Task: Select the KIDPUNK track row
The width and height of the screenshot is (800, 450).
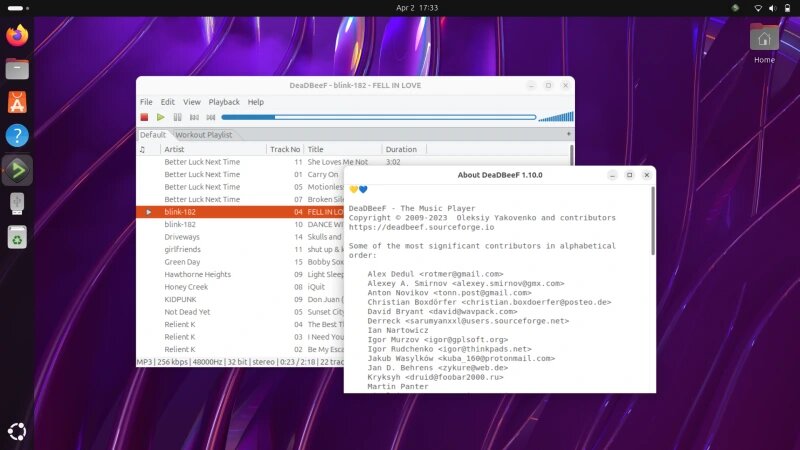Action: tap(240, 299)
